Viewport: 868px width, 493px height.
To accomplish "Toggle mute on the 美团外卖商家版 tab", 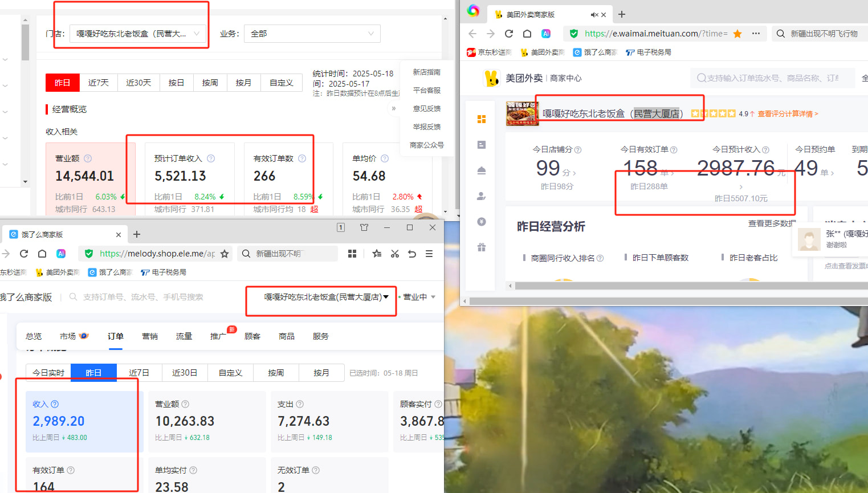I will (x=594, y=15).
